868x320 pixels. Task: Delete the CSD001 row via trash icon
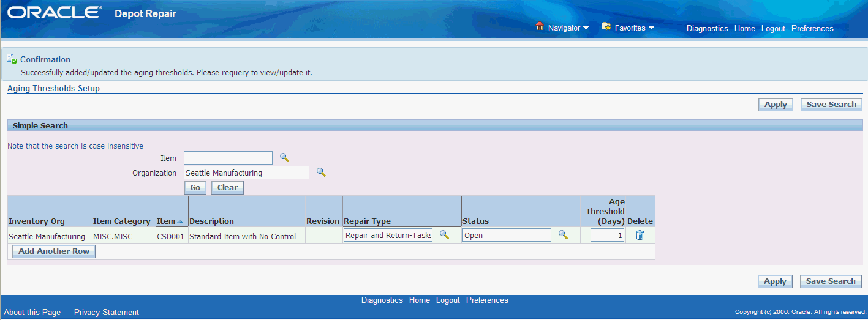coord(640,235)
